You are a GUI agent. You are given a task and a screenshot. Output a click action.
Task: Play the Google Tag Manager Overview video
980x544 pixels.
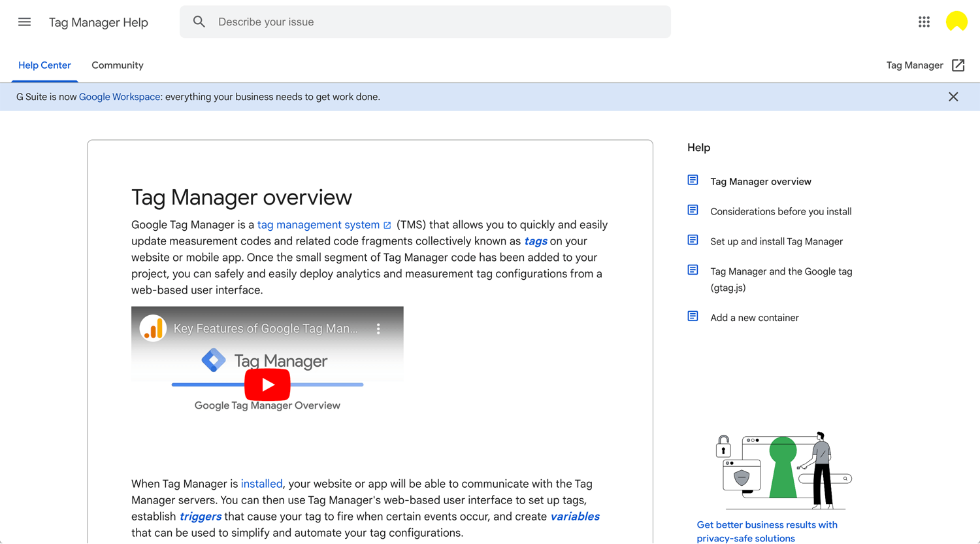[267, 385]
